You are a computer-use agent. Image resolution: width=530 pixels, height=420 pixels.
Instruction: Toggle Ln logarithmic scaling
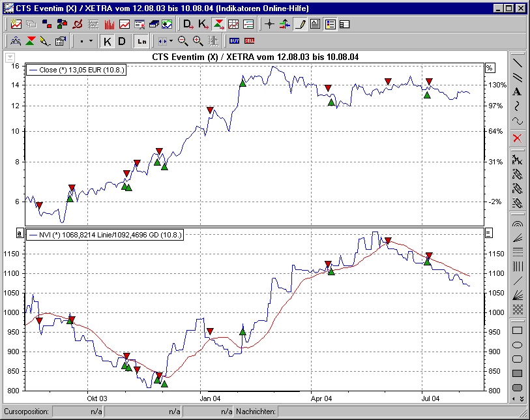coord(141,40)
